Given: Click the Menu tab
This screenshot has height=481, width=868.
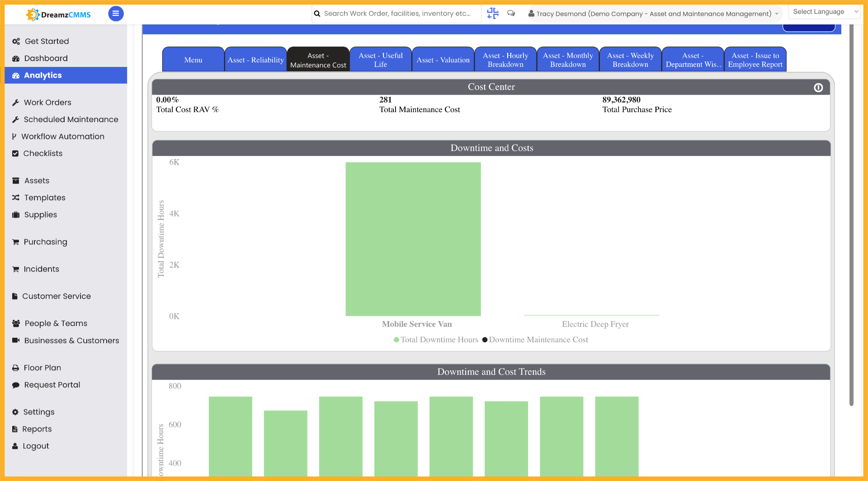Looking at the screenshot, I should [x=193, y=59].
